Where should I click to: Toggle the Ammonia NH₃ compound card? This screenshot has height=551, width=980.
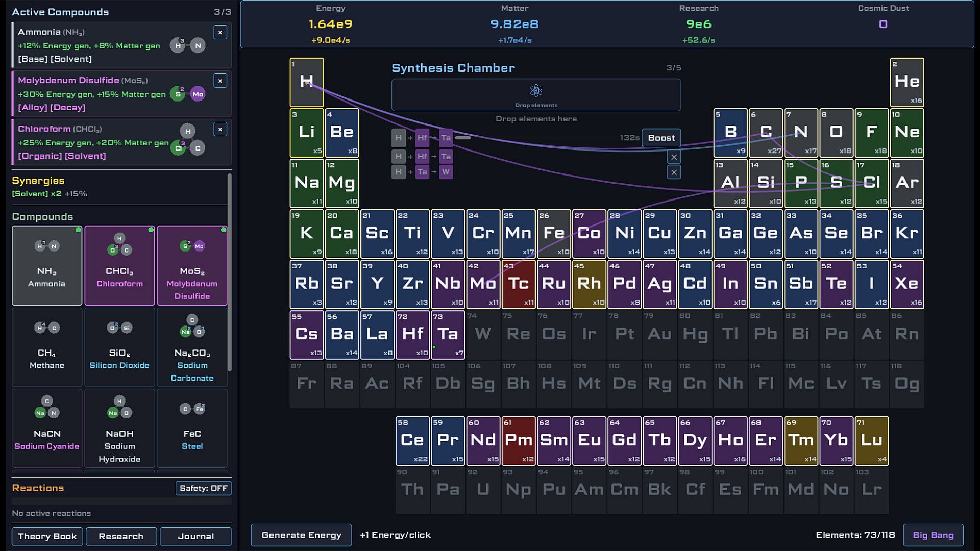click(x=47, y=265)
